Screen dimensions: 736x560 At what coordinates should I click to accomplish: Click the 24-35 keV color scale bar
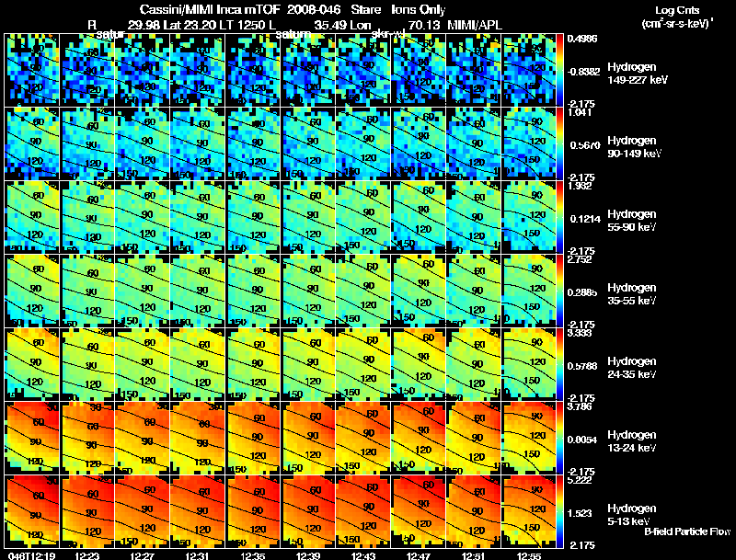pyautogui.click(x=560, y=364)
